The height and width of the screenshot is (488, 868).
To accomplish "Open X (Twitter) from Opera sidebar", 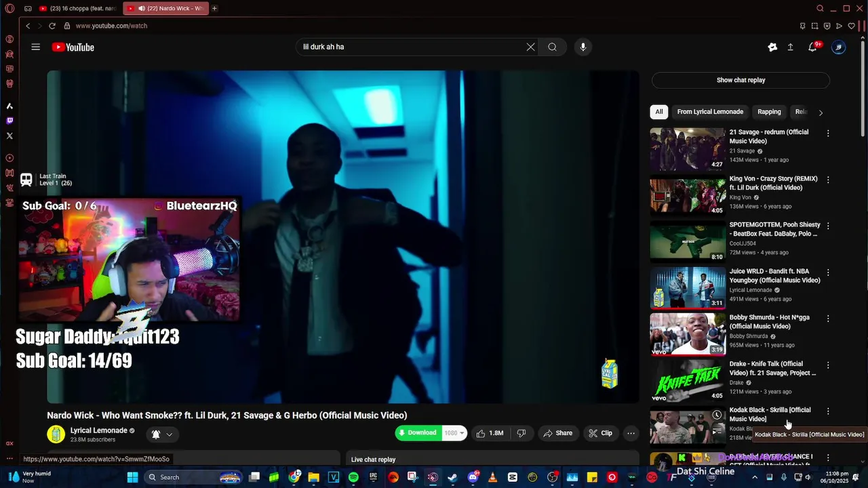I will click(9, 136).
